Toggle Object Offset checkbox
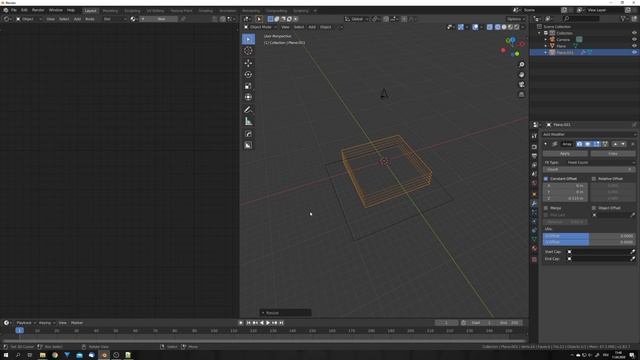Viewport: 640px width, 360px height. (594, 208)
